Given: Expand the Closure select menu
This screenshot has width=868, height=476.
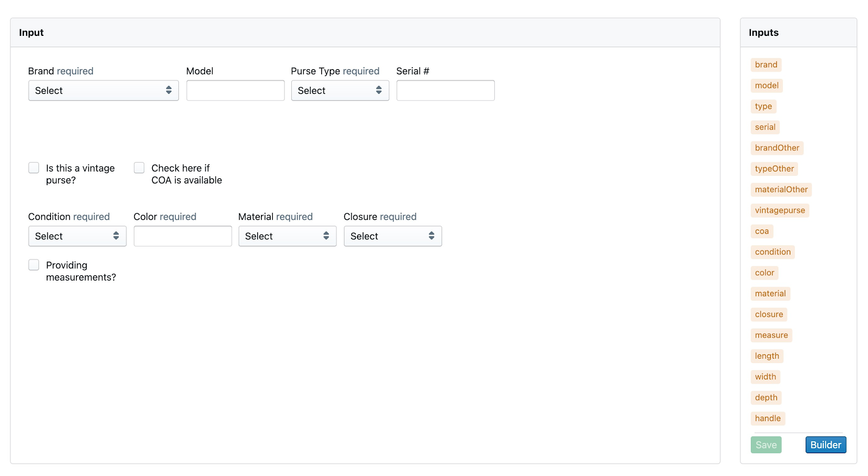Looking at the screenshot, I should pyautogui.click(x=392, y=236).
